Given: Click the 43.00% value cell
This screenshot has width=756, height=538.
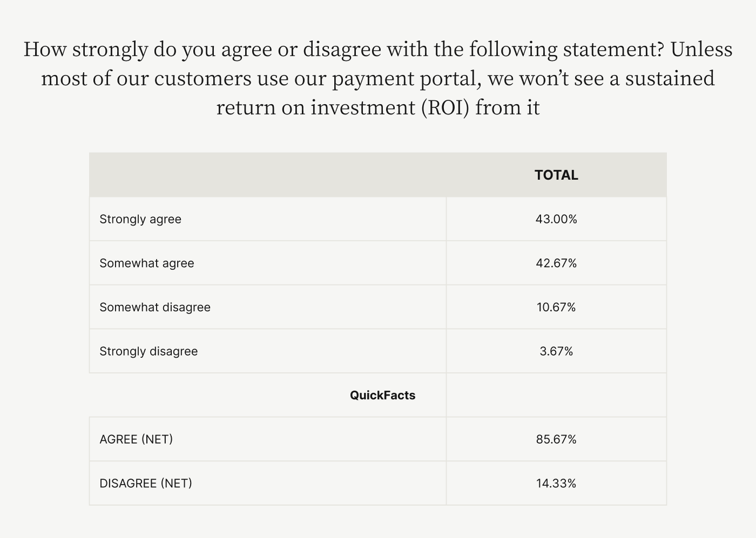Looking at the screenshot, I should tap(556, 219).
